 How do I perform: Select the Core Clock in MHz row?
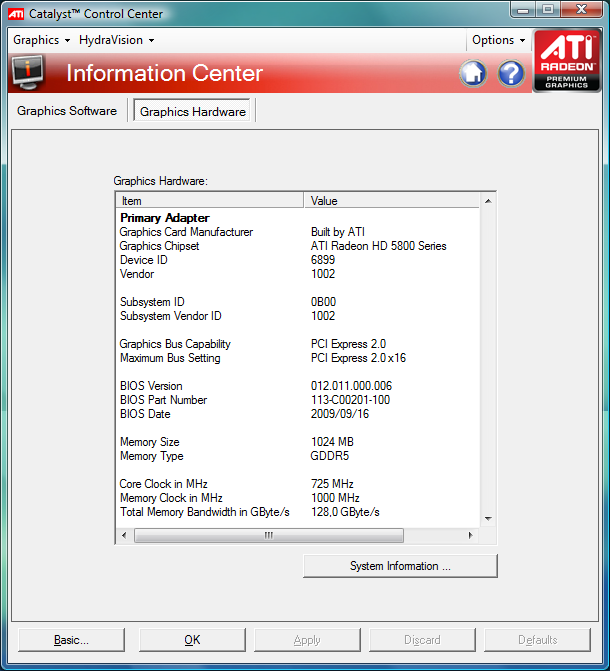(x=298, y=484)
